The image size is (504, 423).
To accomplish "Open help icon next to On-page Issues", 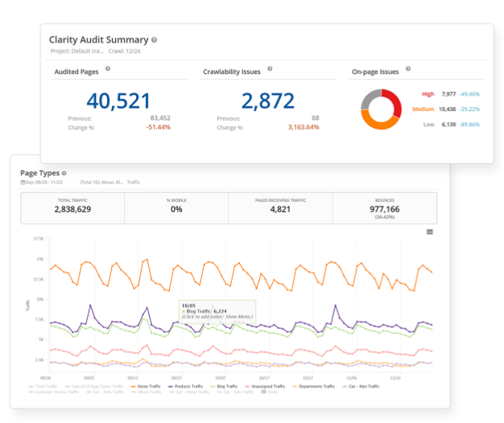I will (x=408, y=68).
